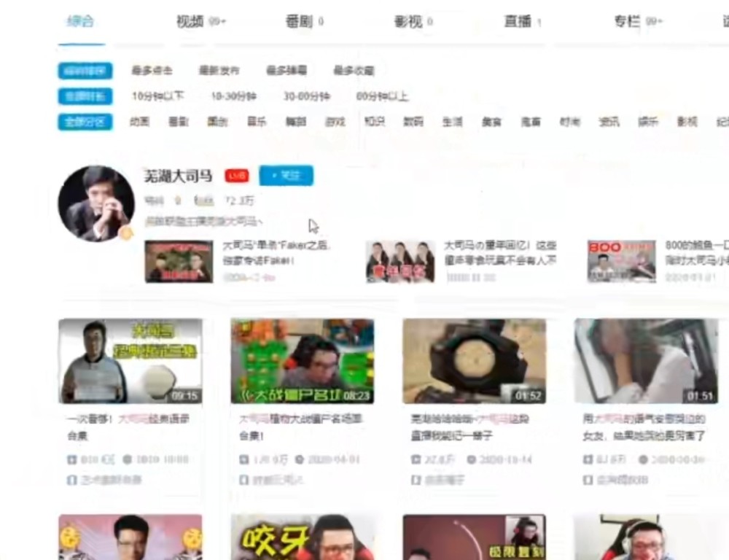
Task: Filter by the 动画 category
Action: pos(139,122)
